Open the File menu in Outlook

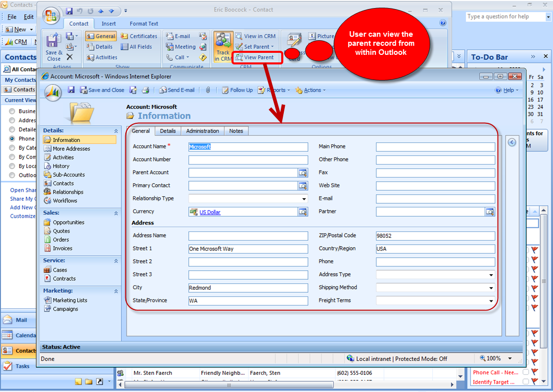[x=12, y=17]
